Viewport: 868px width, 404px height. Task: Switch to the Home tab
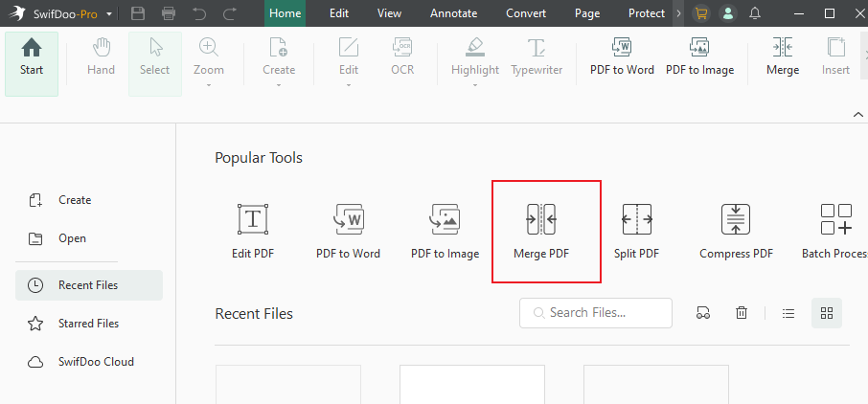(x=286, y=13)
